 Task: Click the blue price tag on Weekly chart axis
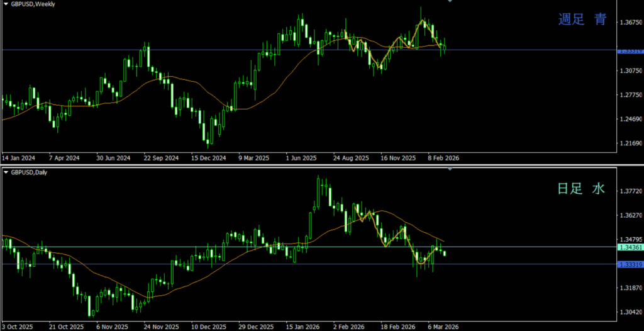click(x=630, y=50)
